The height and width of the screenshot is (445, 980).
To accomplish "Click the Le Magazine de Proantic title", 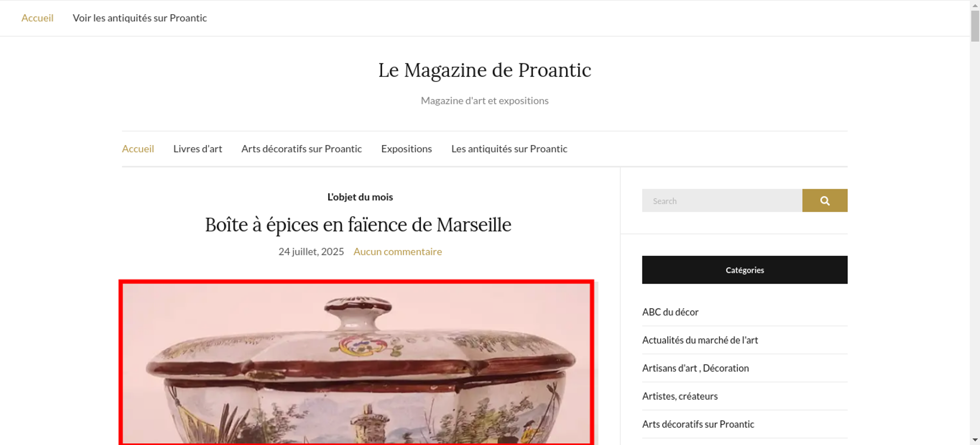I will pos(485,70).
